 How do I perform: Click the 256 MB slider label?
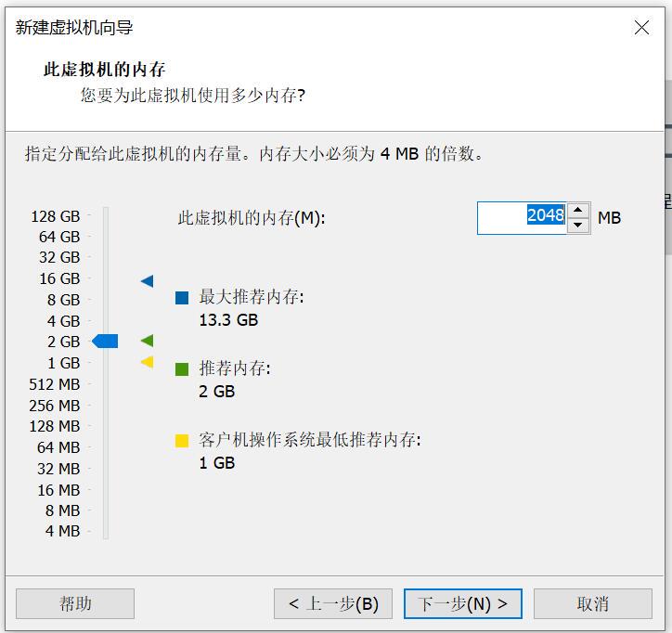click(x=55, y=406)
